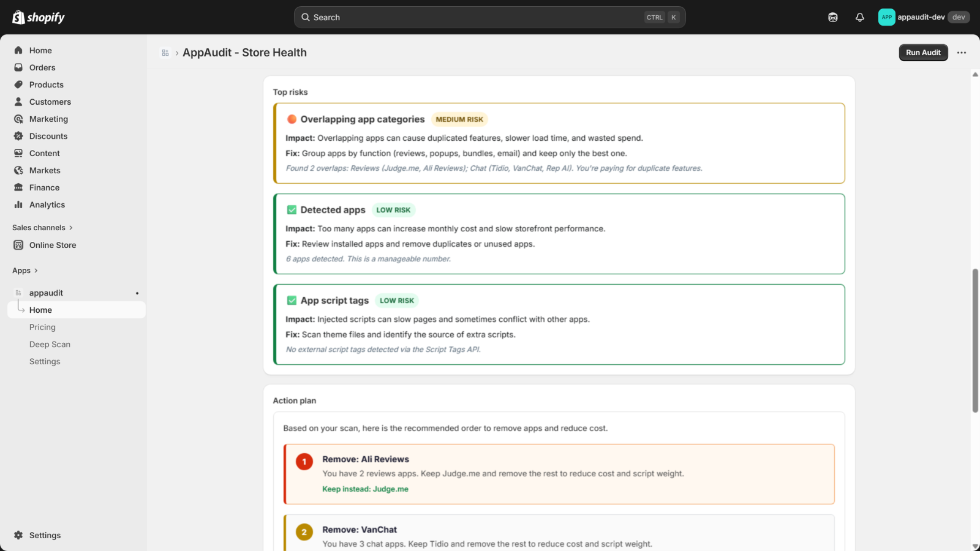
Task: Click the MEDIUM RISK badge
Action: 459,119
